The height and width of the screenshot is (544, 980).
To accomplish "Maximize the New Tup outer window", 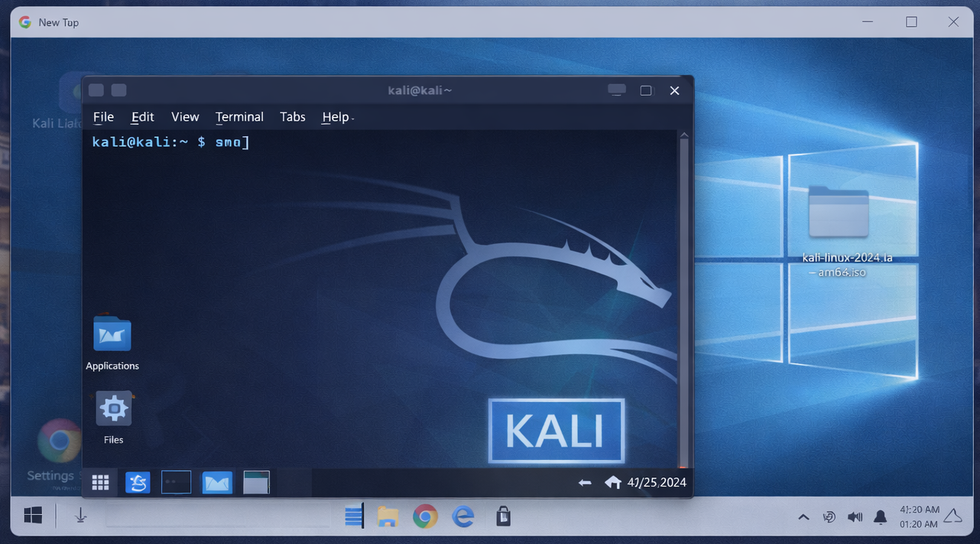I will click(911, 22).
